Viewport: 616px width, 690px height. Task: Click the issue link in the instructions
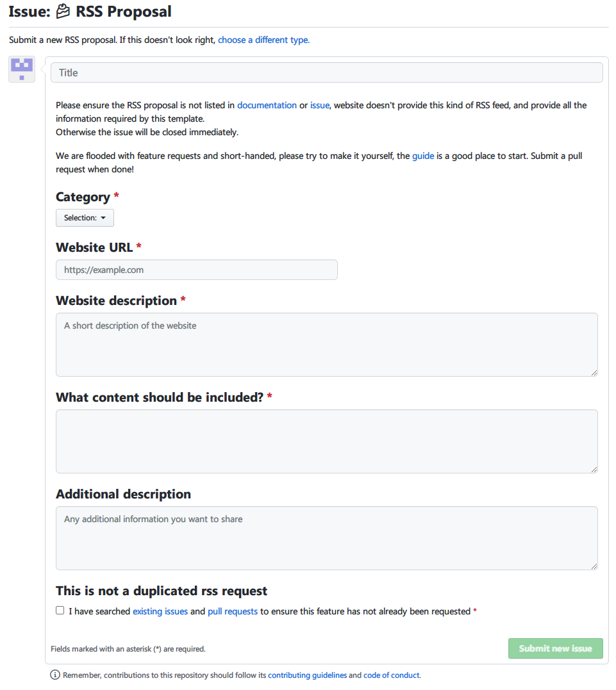[319, 104]
